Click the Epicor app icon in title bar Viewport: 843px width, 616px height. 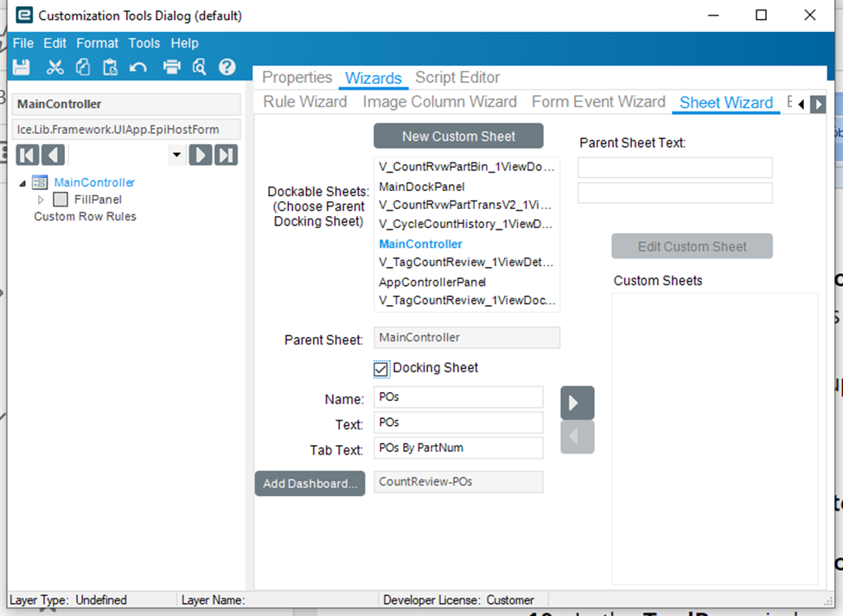[24, 15]
